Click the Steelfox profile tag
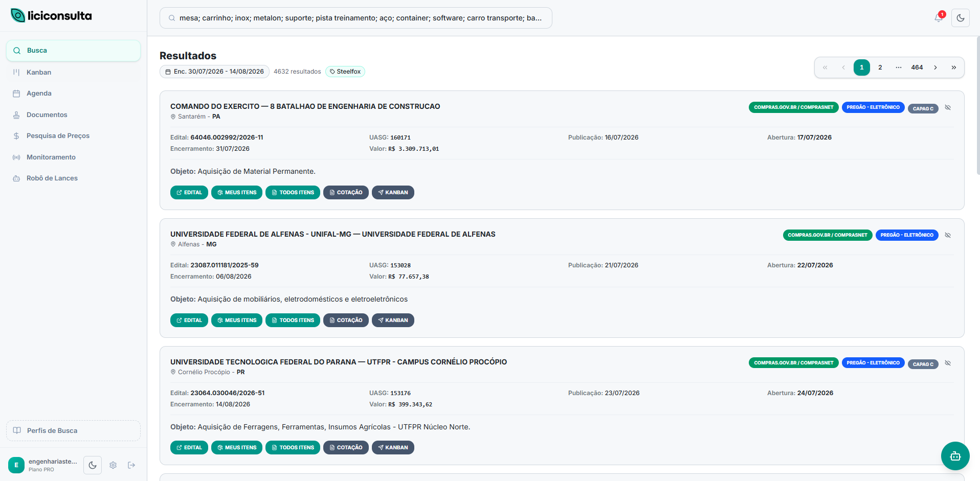 [345, 72]
